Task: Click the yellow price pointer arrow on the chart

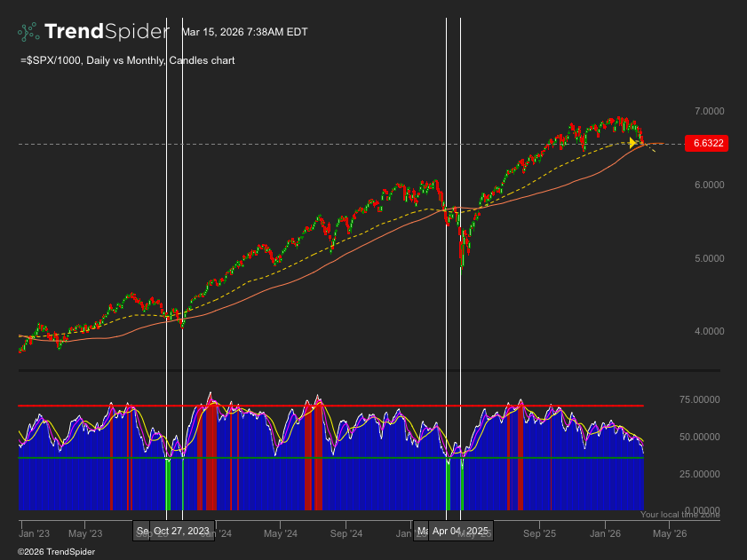Action: pos(633,142)
